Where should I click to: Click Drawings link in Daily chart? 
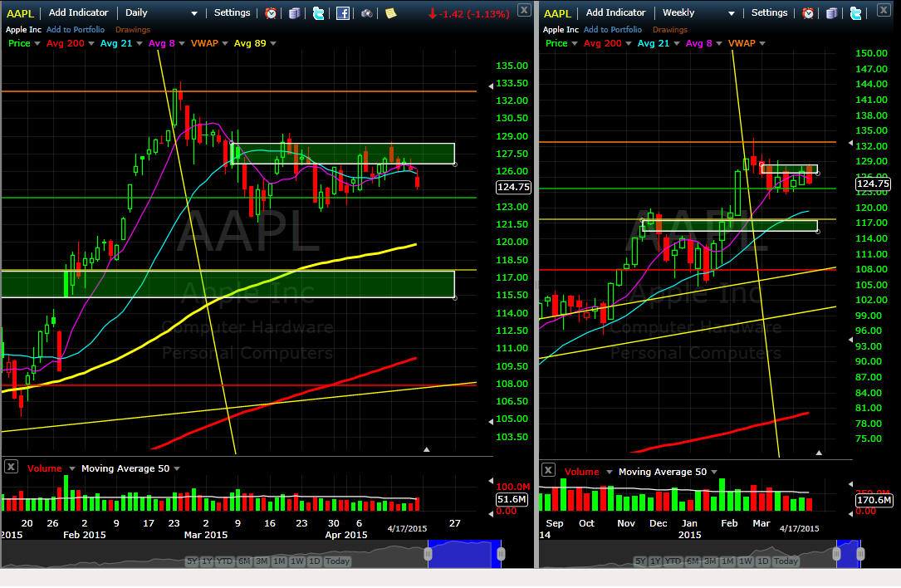click(x=133, y=29)
